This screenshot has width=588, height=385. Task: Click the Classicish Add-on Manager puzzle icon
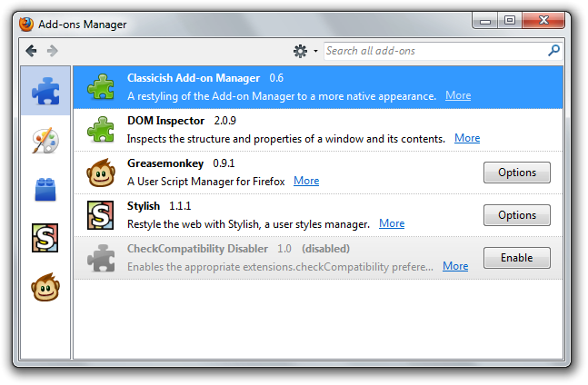[101, 87]
